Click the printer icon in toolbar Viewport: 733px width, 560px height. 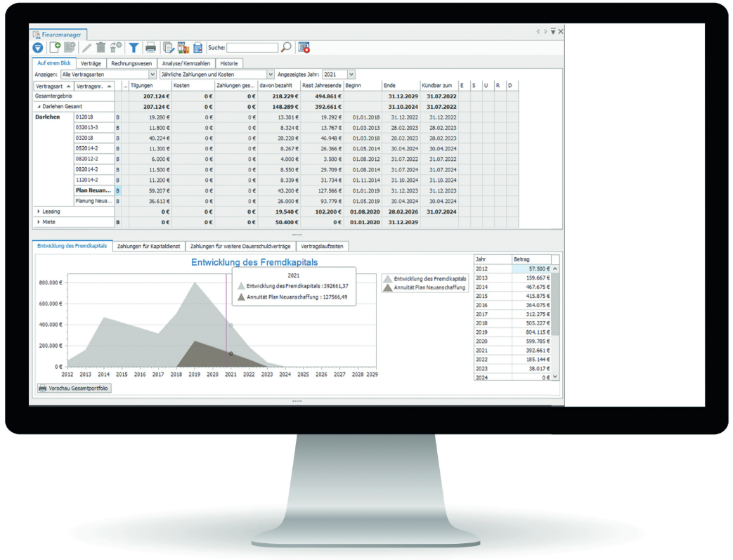pyautogui.click(x=150, y=48)
